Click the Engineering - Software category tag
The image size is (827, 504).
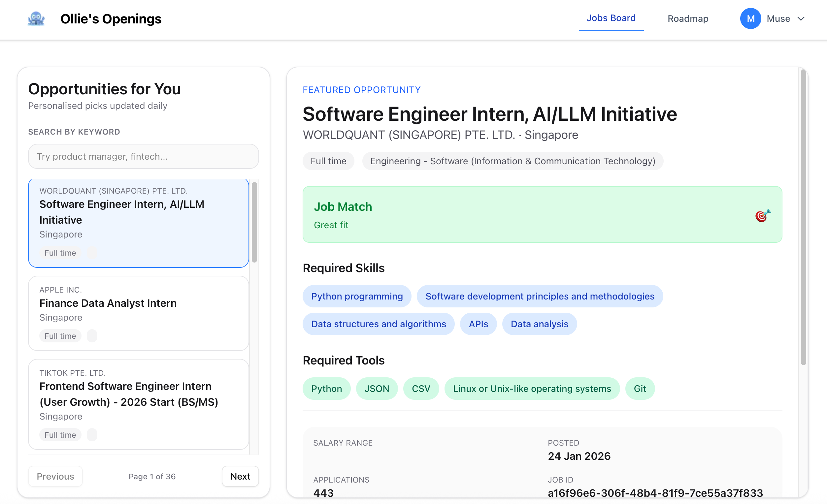pyautogui.click(x=512, y=161)
